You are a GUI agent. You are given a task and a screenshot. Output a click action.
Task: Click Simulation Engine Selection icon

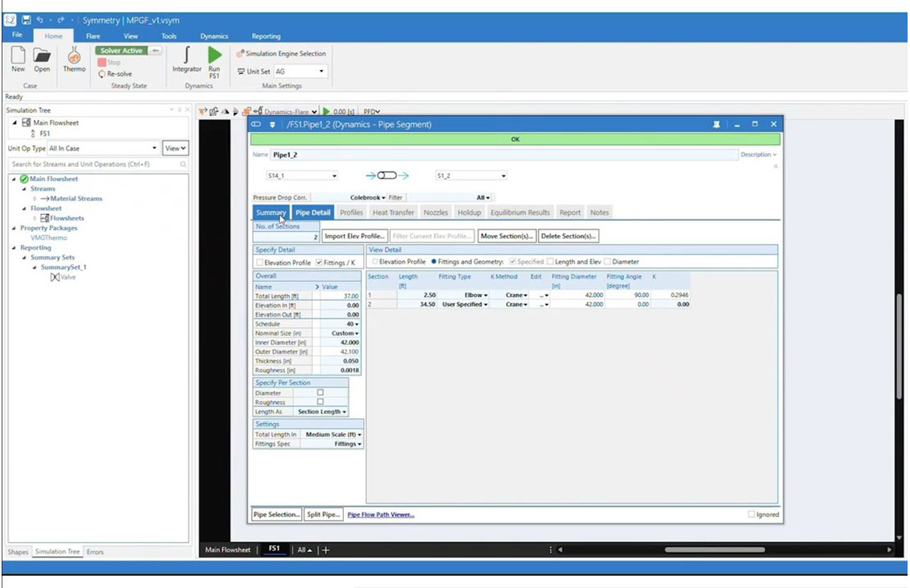[240, 53]
